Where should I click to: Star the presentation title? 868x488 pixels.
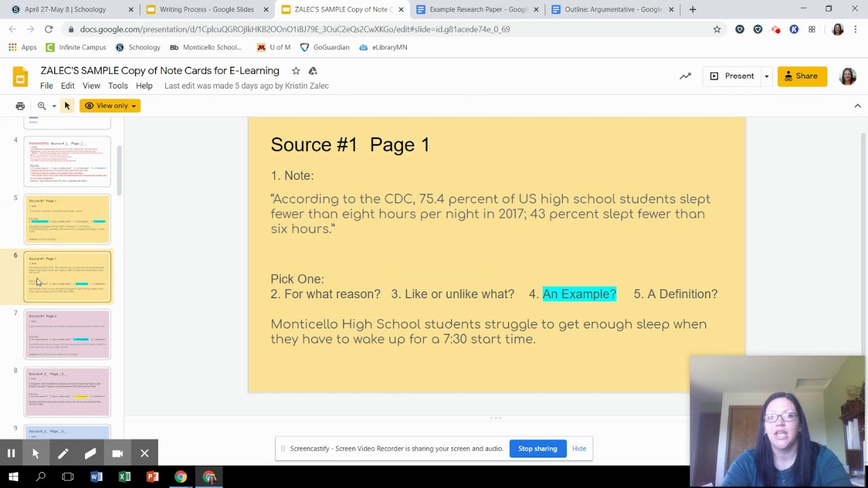point(296,70)
